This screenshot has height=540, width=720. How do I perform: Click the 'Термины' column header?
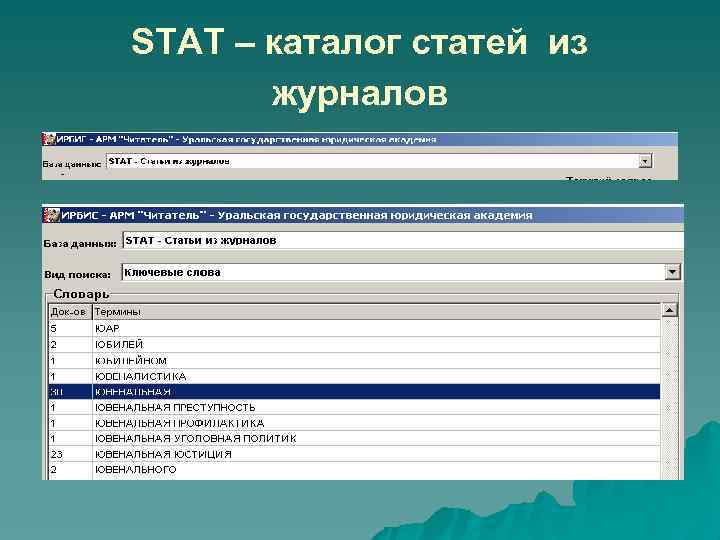click(x=376, y=312)
